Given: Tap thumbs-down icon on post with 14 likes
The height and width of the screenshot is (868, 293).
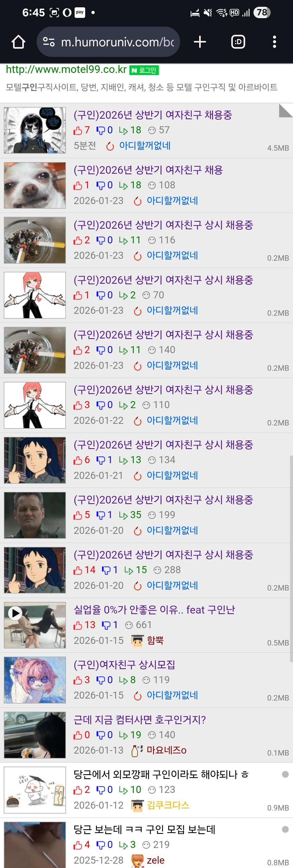Looking at the screenshot, I should (106, 570).
